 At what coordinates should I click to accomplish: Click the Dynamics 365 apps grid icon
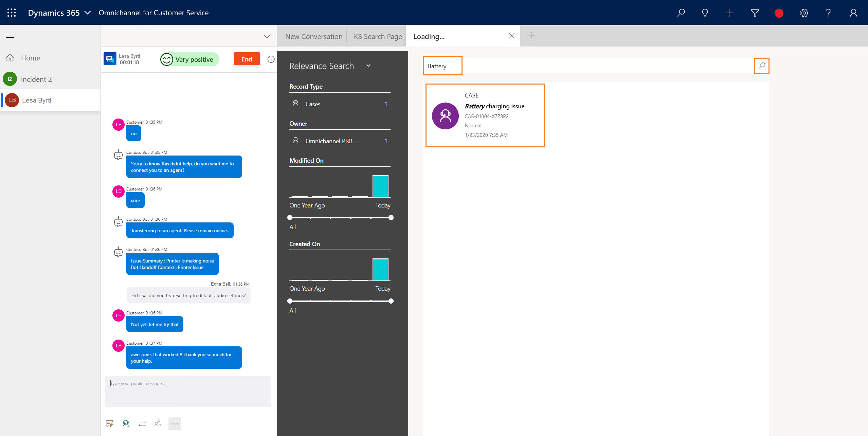[11, 12]
